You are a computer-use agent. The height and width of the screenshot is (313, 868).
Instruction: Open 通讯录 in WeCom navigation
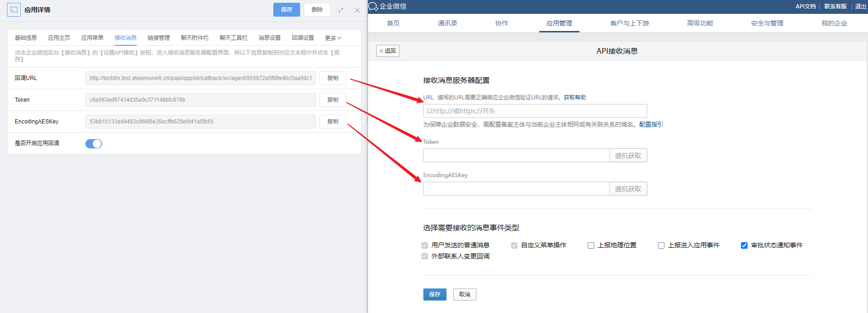click(x=447, y=23)
